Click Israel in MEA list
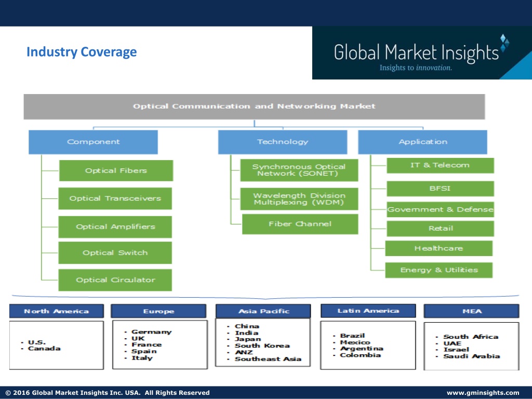Image resolution: width=532 pixels, height=399 pixels. click(456, 350)
